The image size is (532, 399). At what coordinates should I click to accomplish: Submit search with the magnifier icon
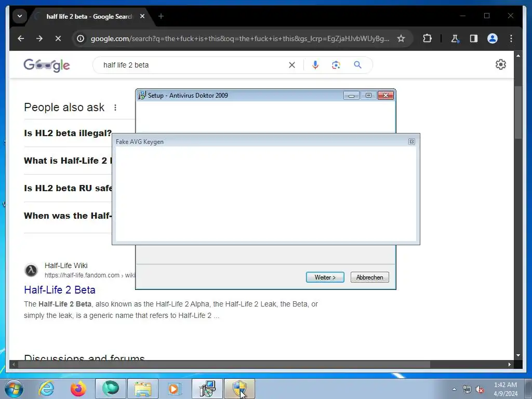click(x=357, y=65)
